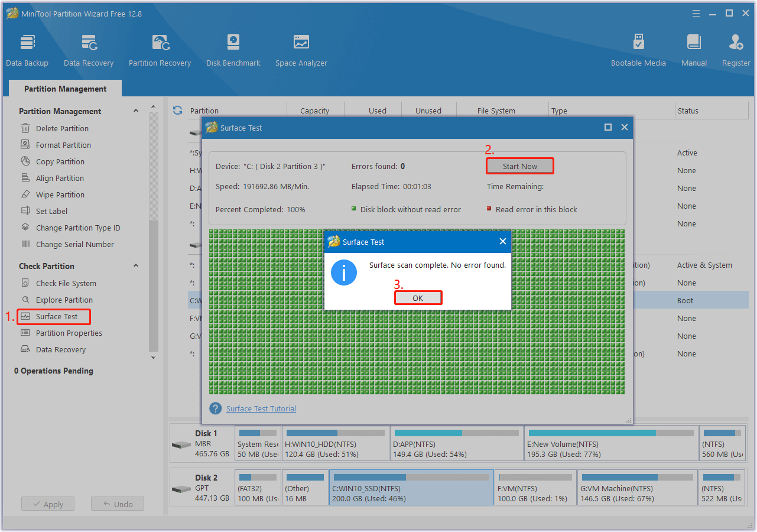This screenshot has height=532, width=757.
Task: Select Delete Partition in sidebar
Action: pos(62,128)
